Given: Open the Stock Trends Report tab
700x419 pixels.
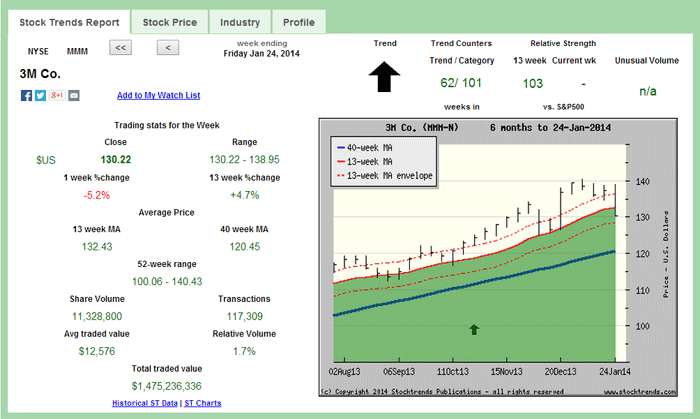Looking at the screenshot, I should 69,22.
